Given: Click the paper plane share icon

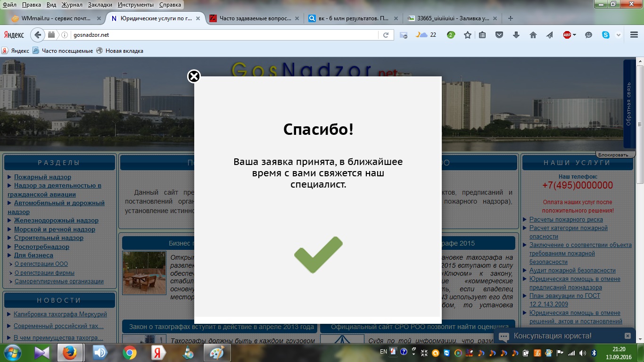Looking at the screenshot, I should coord(550,35).
